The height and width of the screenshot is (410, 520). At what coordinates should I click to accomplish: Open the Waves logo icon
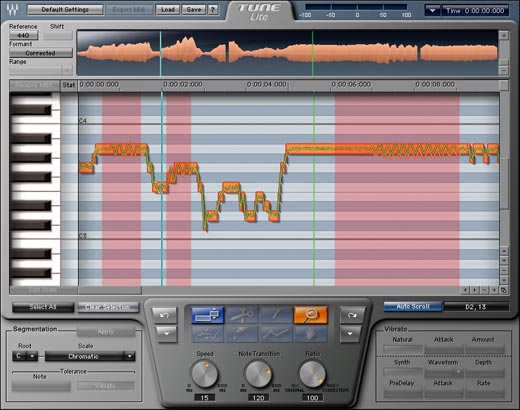pos(13,9)
